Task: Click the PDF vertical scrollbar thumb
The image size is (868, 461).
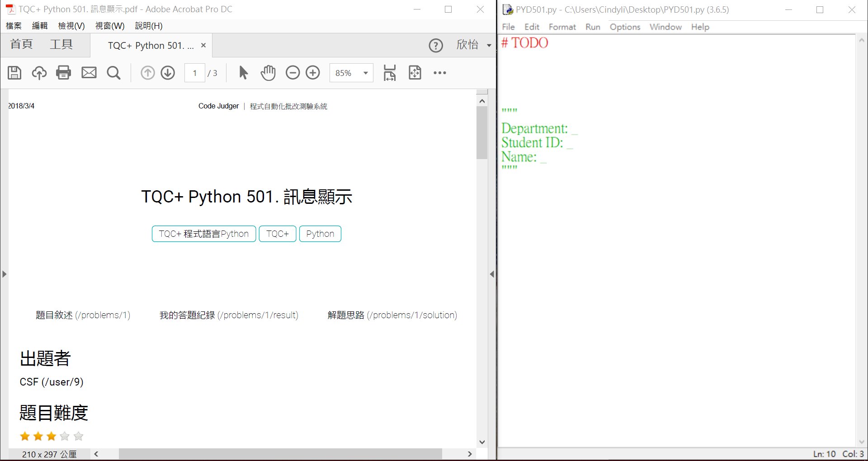Action: click(x=482, y=133)
